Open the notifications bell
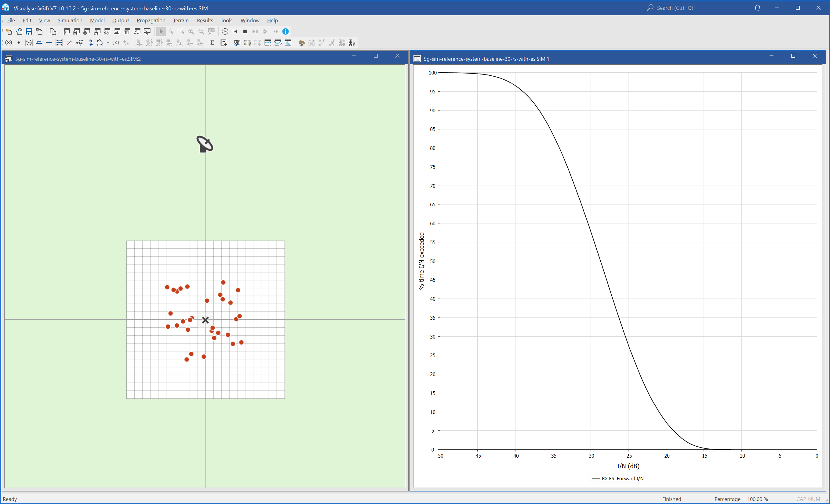 coord(758,8)
